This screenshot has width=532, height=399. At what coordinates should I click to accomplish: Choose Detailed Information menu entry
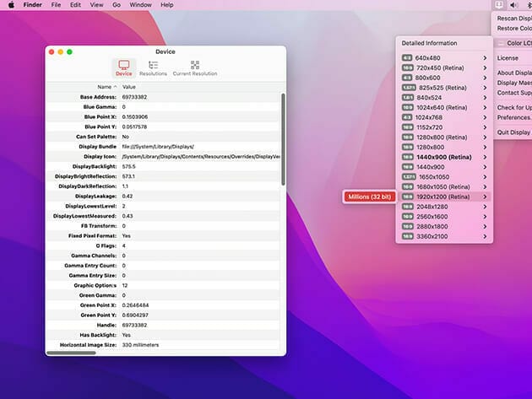tap(429, 43)
